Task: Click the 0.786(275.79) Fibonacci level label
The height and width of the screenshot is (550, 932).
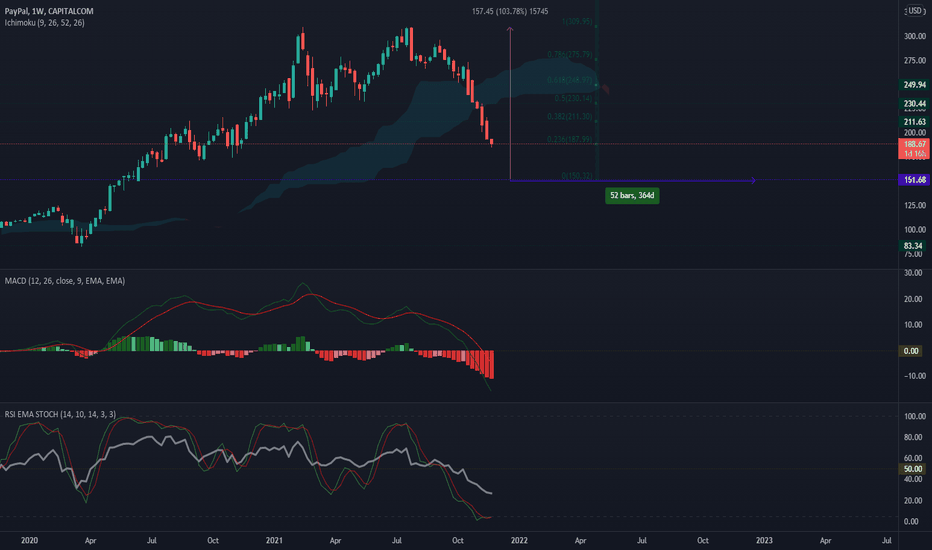Action: pos(570,55)
